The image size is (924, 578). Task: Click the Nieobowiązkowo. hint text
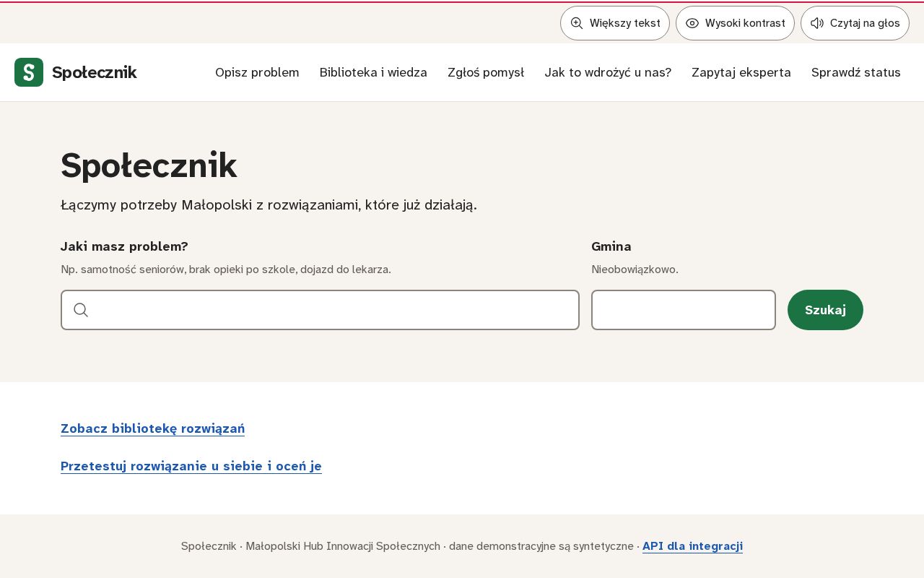click(635, 269)
